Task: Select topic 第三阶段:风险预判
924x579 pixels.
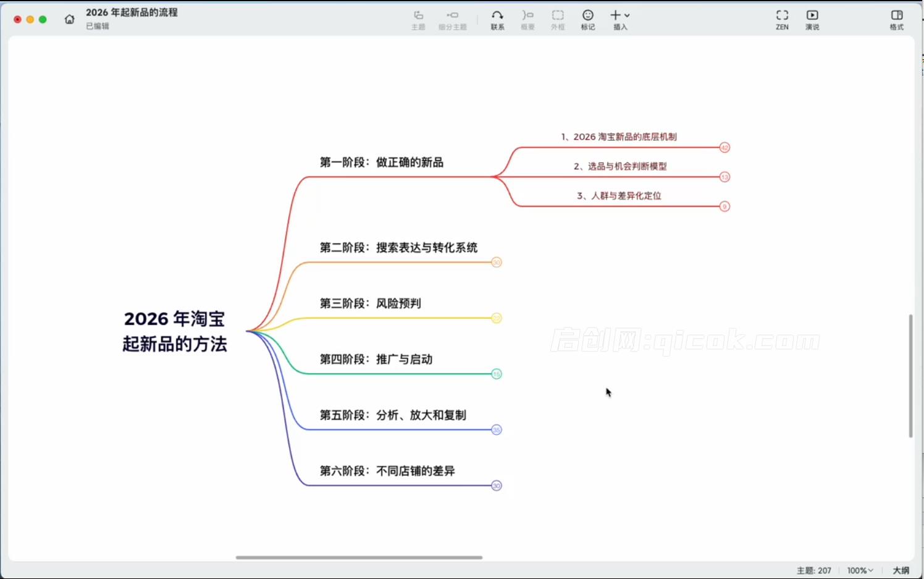Action: tap(370, 303)
